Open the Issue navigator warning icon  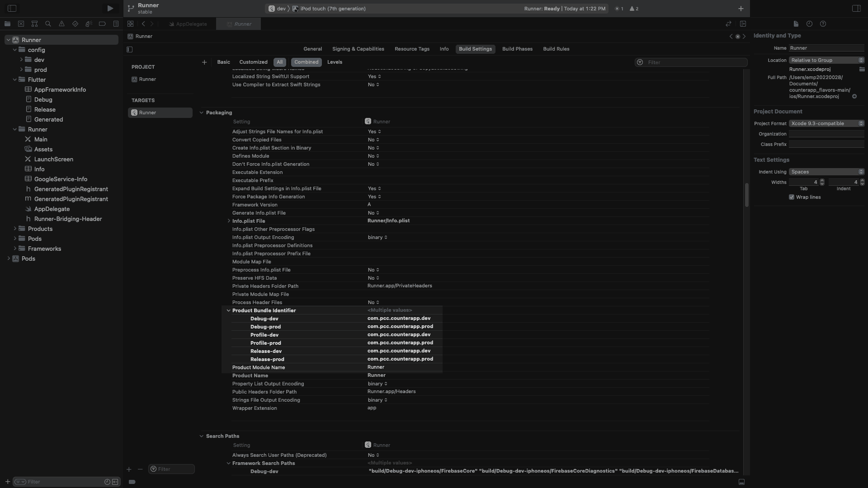pos(61,23)
